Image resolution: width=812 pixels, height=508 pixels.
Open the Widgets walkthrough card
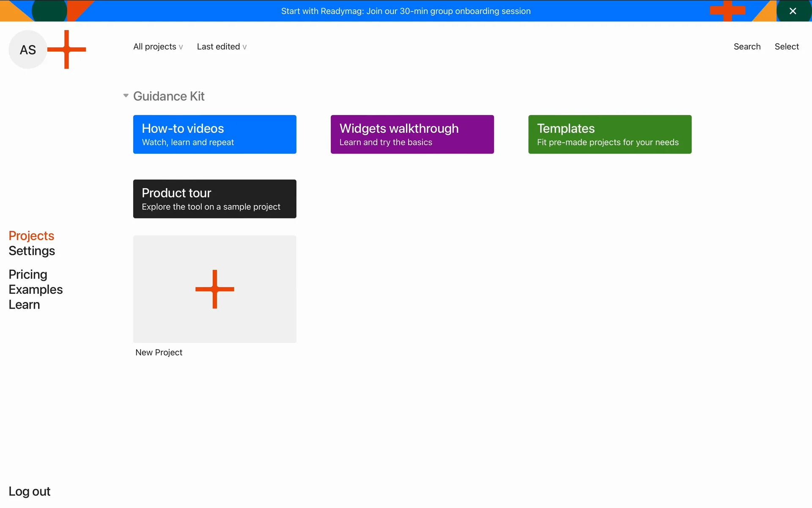412,134
